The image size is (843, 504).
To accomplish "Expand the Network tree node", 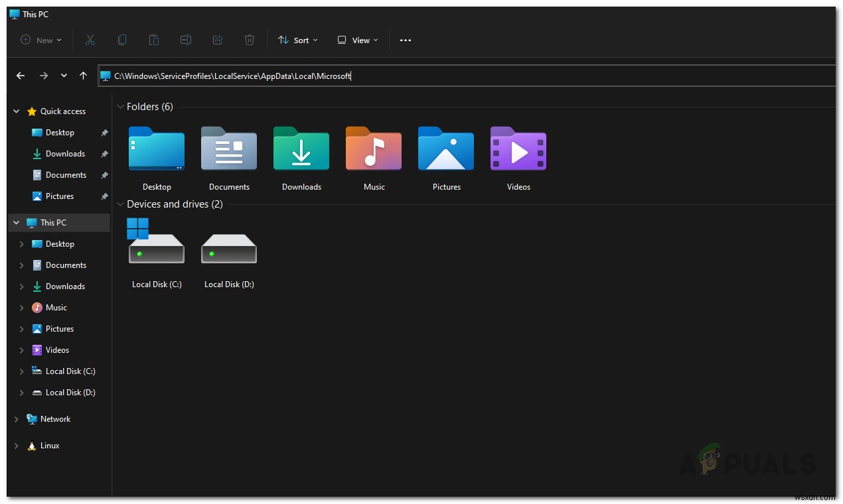I will (17, 419).
